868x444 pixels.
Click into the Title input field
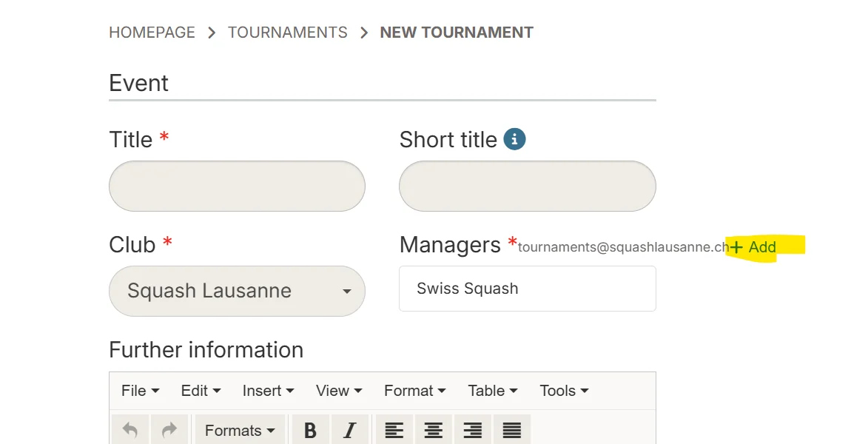[237, 186]
